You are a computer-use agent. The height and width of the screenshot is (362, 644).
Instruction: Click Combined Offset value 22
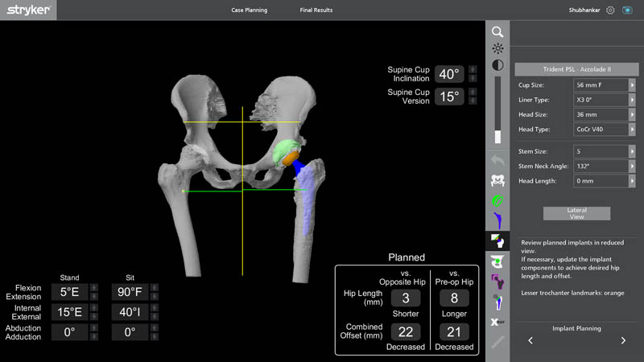point(406,331)
